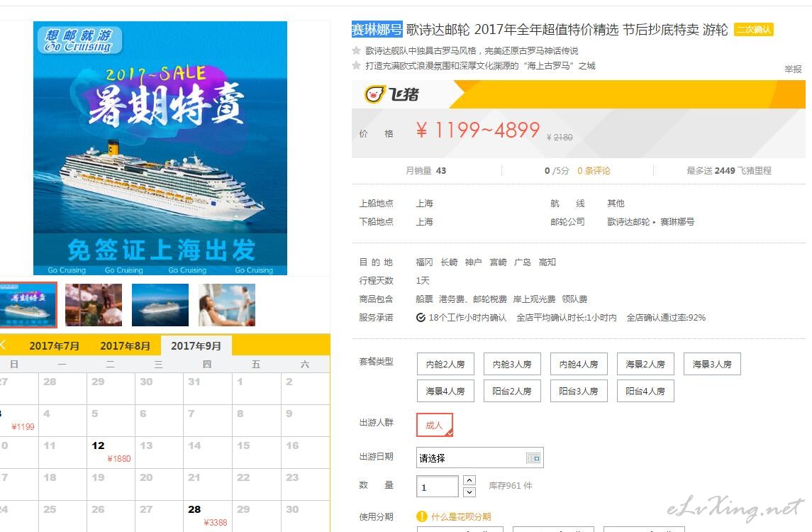Image resolution: width=812 pixels, height=532 pixels.
Task: Click the quantity input field
Action: [x=438, y=487]
